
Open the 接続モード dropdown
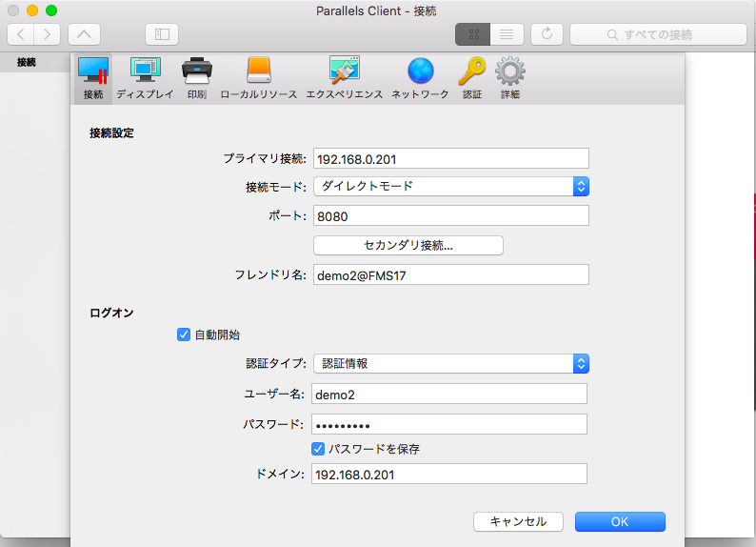(x=450, y=186)
